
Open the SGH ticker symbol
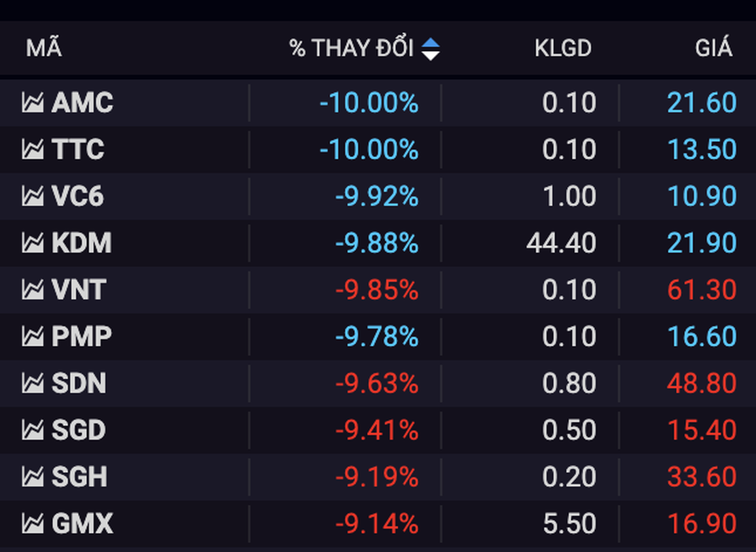pyautogui.click(x=79, y=477)
